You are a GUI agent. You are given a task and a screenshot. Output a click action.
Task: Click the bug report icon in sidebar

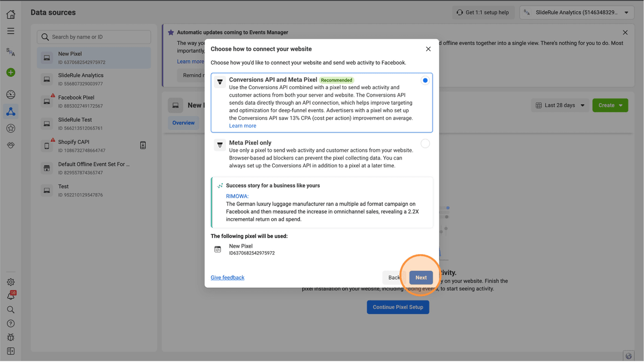(x=11, y=337)
